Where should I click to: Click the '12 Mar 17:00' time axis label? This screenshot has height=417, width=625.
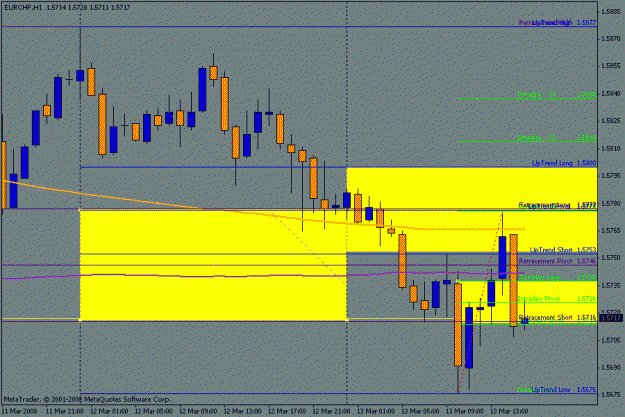pos(287,411)
